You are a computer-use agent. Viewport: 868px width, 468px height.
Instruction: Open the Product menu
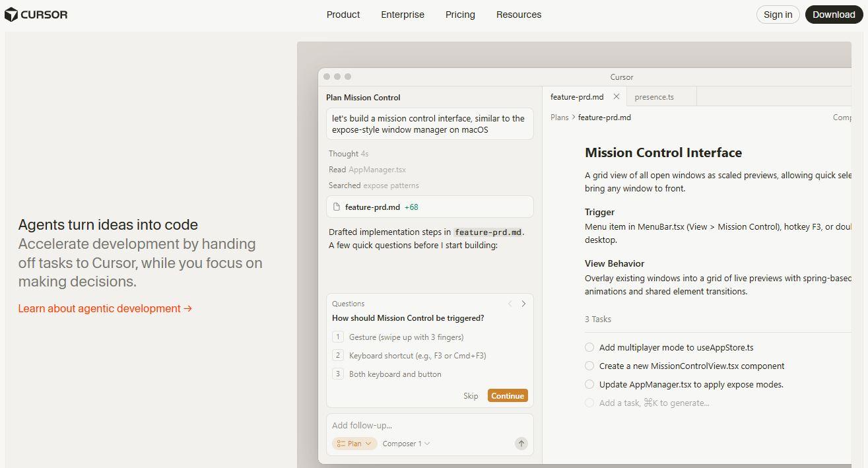tap(343, 15)
